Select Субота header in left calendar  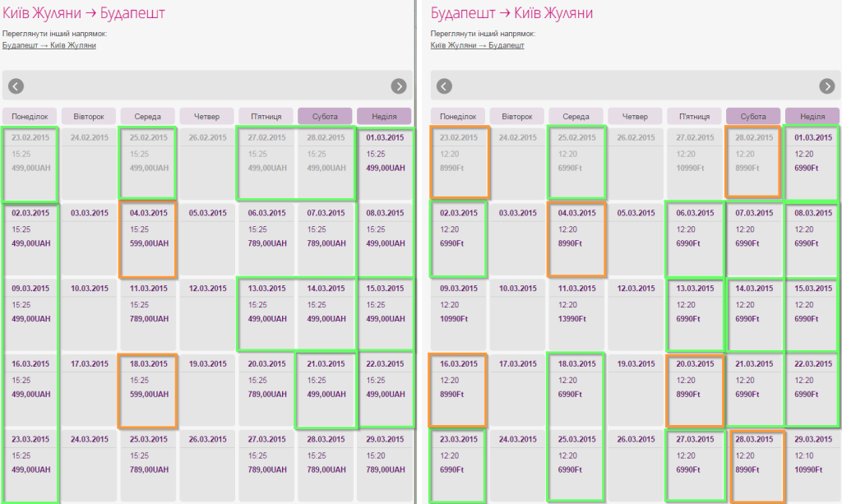(325, 117)
